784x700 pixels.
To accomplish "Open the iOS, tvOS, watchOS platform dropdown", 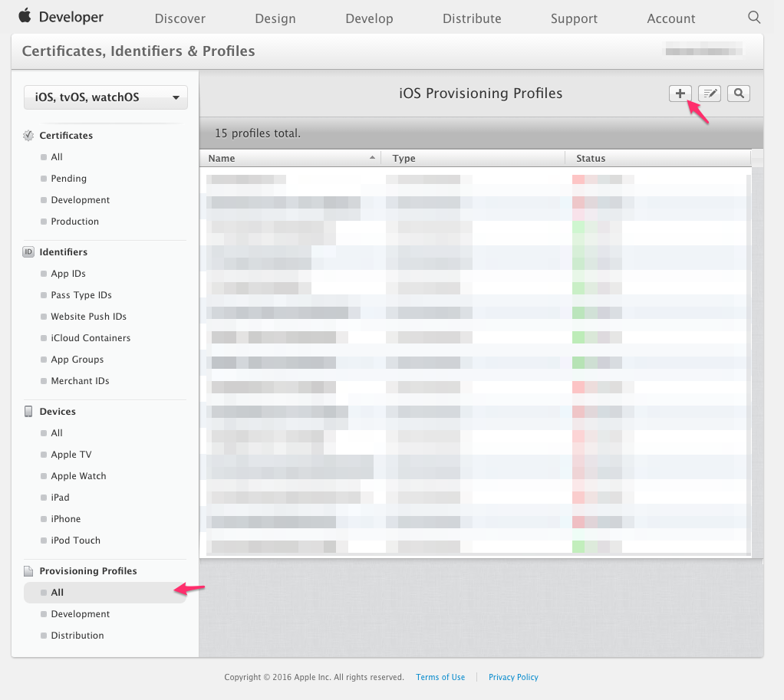I will 105,97.
